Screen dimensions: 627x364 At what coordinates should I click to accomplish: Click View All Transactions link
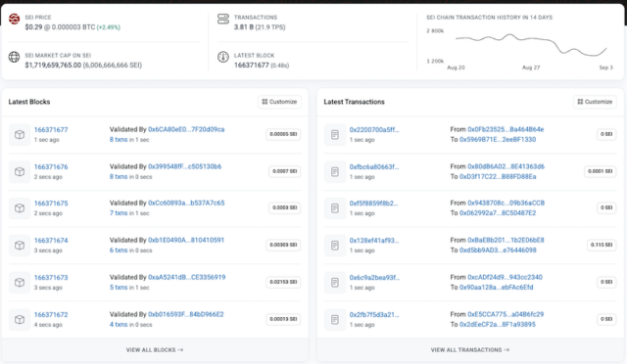coord(470,350)
